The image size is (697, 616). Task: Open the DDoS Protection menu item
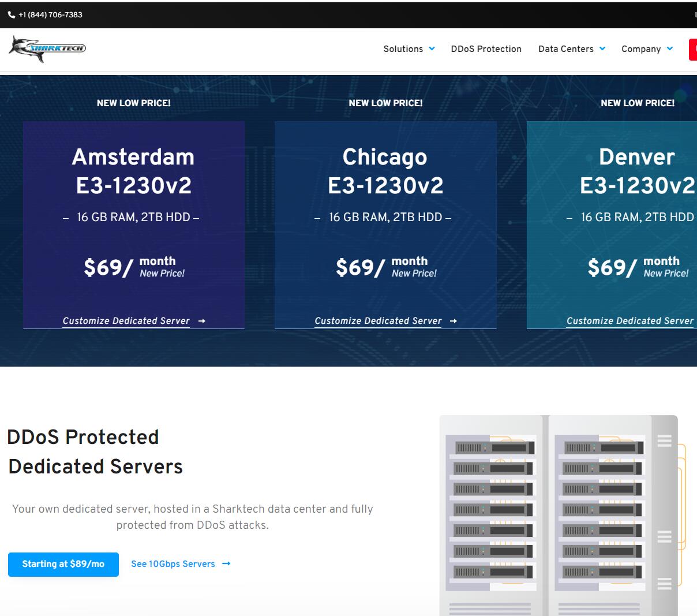(486, 49)
